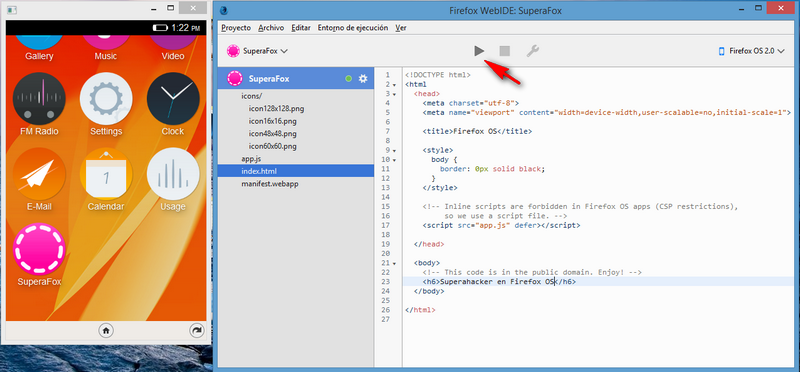Open the FM Radio app in simulator
800x372 pixels.
pyautogui.click(x=39, y=98)
